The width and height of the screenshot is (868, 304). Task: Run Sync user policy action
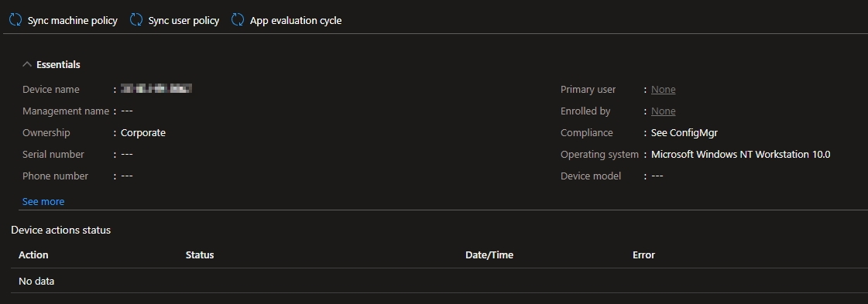point(175,20)
